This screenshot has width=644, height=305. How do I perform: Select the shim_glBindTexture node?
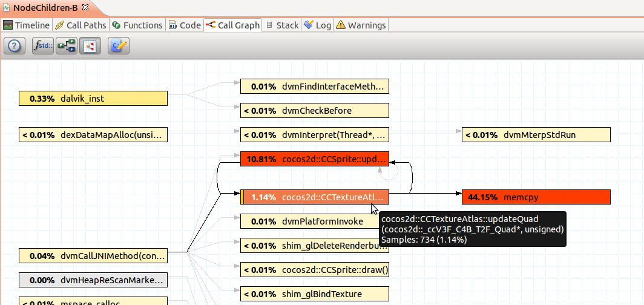point(314,294)
